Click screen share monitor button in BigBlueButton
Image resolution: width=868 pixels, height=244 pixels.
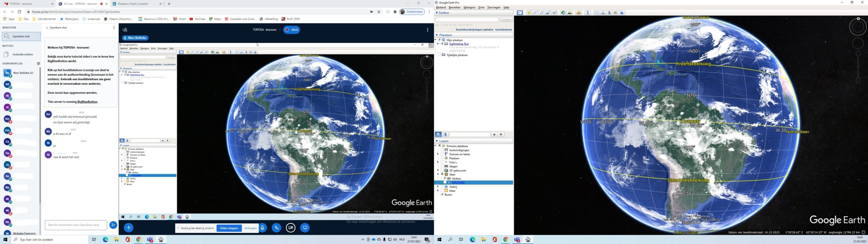[305, 228]
